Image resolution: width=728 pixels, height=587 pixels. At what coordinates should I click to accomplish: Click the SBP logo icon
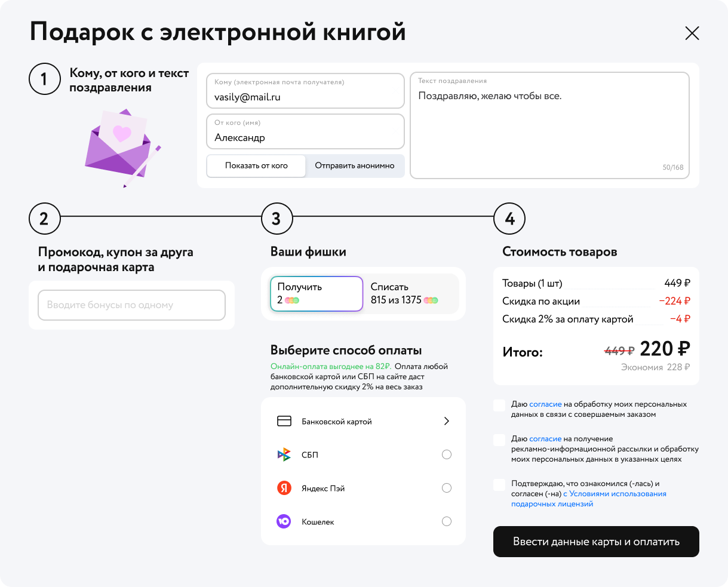[x=284, y=455]
